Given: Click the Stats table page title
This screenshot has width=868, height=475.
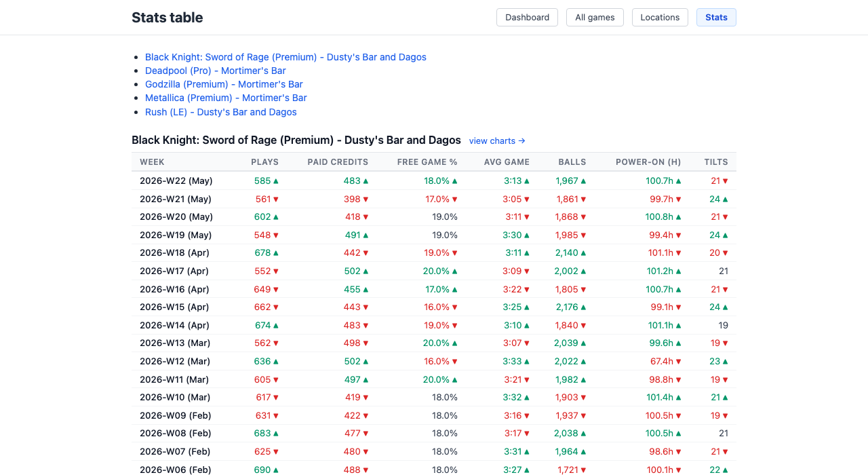Looking at the screenshot, I should click(x=167, y=18).
